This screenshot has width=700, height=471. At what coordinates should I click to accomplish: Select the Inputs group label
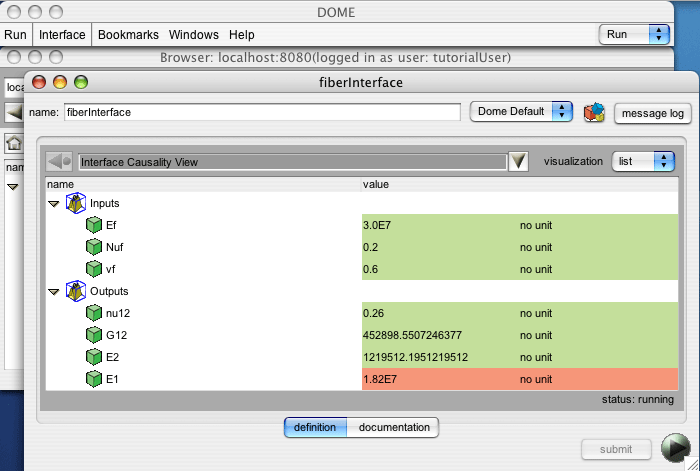click(x=104, y=203)
